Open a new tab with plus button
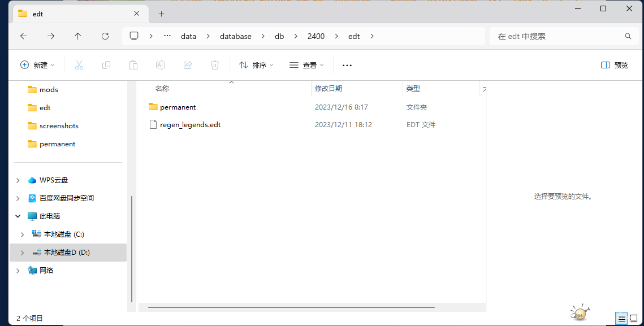The image size is (644, 326). [x=161, y=14]
